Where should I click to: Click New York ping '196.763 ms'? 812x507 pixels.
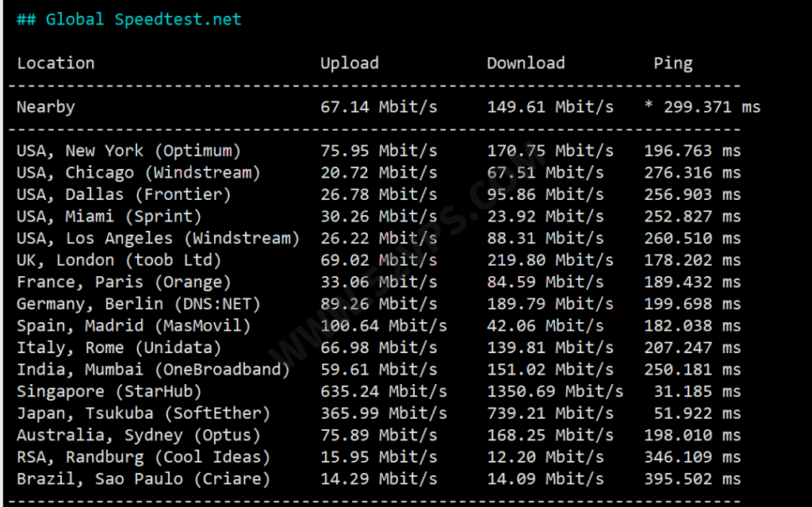(x=692, y=150)
